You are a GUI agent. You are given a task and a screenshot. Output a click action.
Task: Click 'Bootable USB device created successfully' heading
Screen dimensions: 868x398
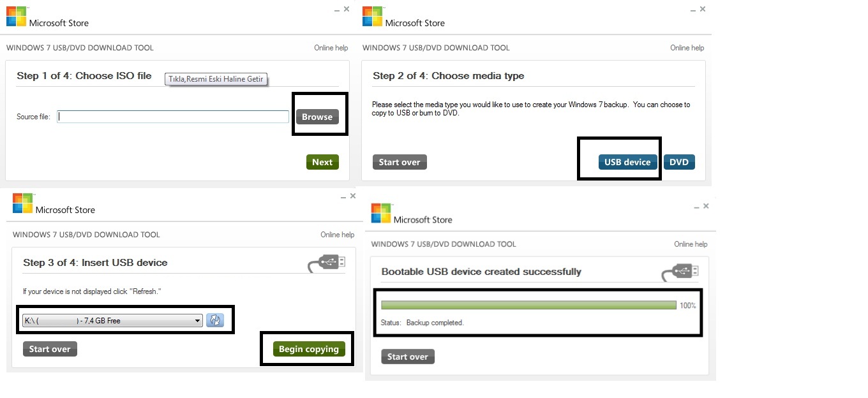click(x=481, y=272)
